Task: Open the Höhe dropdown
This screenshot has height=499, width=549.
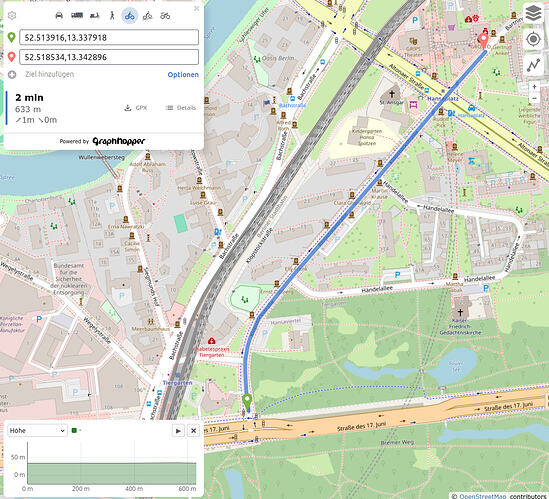Action: pyautogui.click(x=37, y=430)
